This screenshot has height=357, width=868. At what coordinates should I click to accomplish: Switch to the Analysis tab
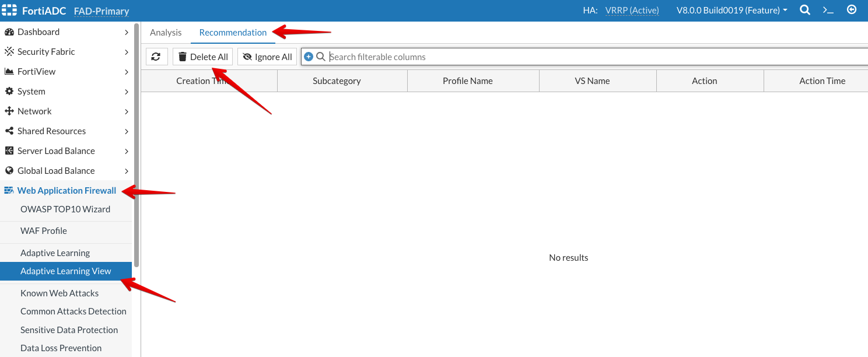166,33
